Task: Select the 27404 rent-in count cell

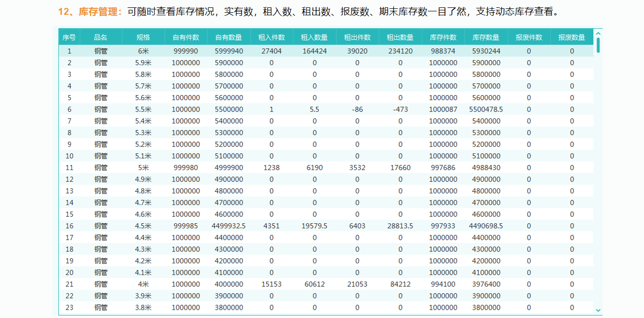Action: point(271,51)
